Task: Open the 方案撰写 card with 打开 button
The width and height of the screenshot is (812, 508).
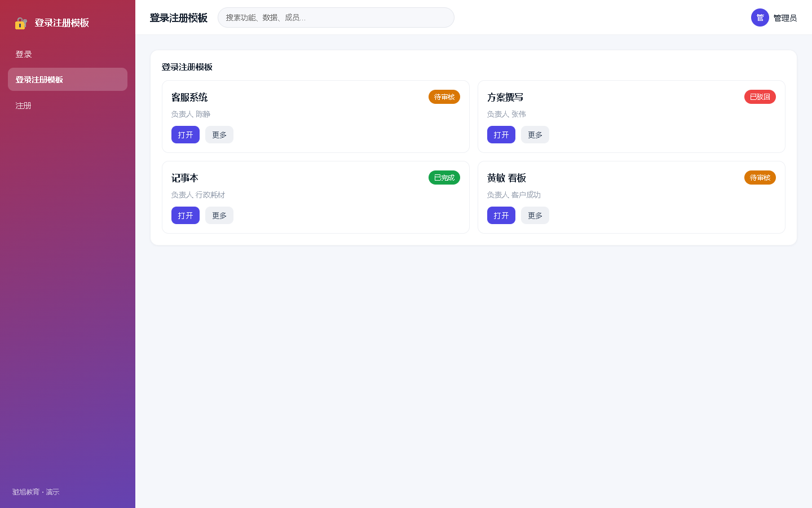Action: 501,135
